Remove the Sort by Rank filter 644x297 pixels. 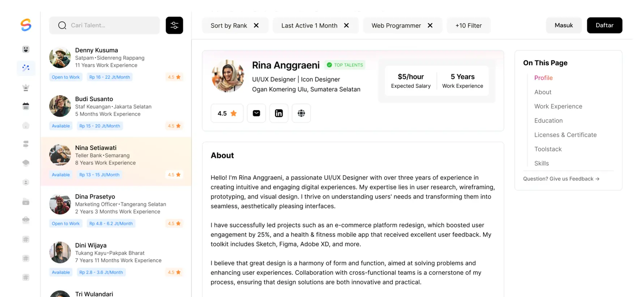click(x=256, y=25)
